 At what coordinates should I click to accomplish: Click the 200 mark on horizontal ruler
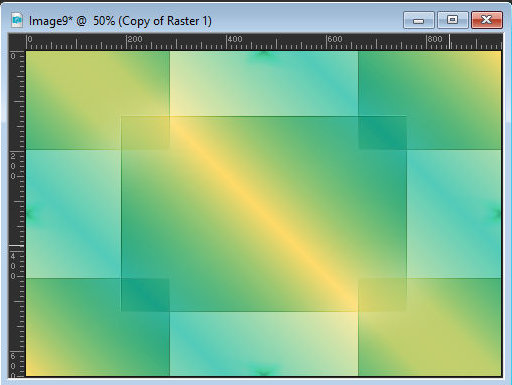click(135, 39)
